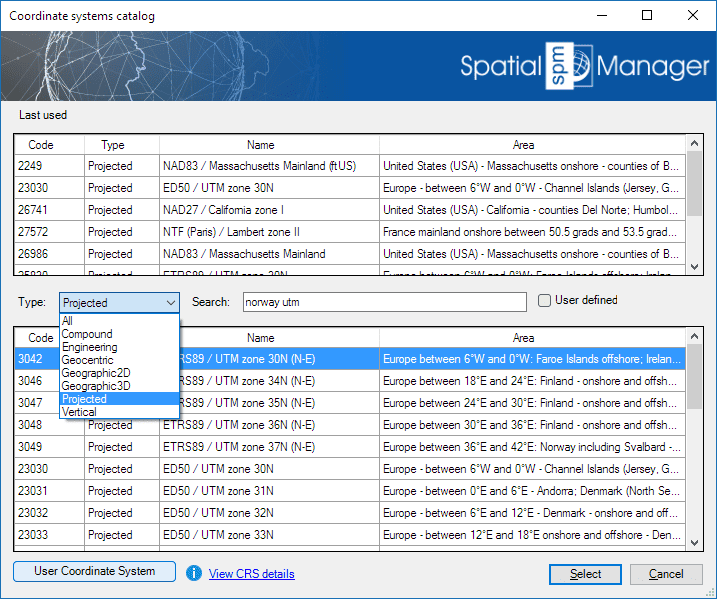Pick Engineering from the Type list
The width and height of the screenshot is (717, 599).
pyautogui.click(x=90, y=347)
